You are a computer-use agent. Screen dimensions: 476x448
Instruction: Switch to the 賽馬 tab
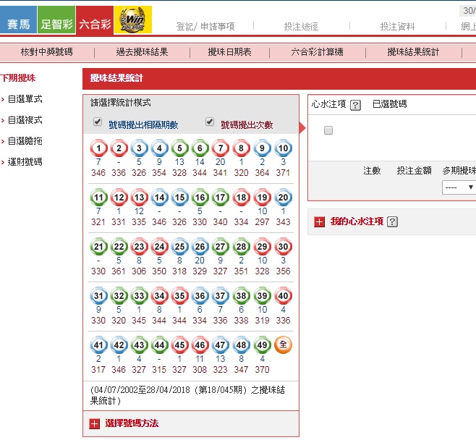coord(18,23)
